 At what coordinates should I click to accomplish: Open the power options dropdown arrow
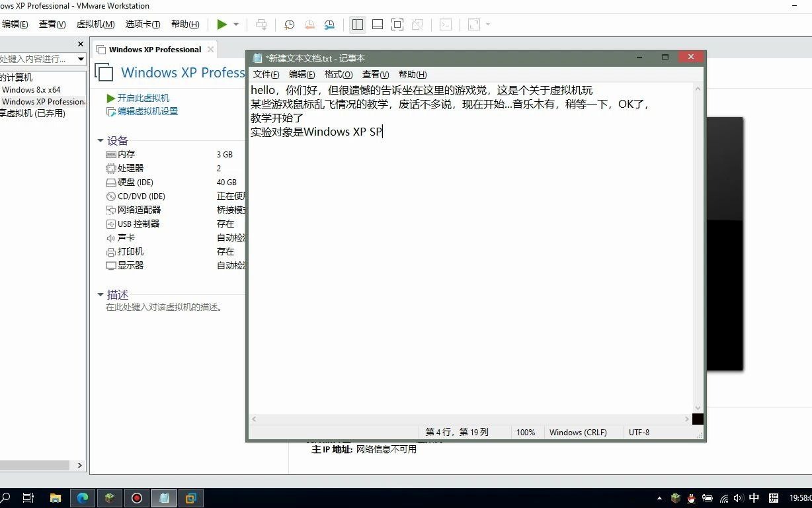[236, 24]
